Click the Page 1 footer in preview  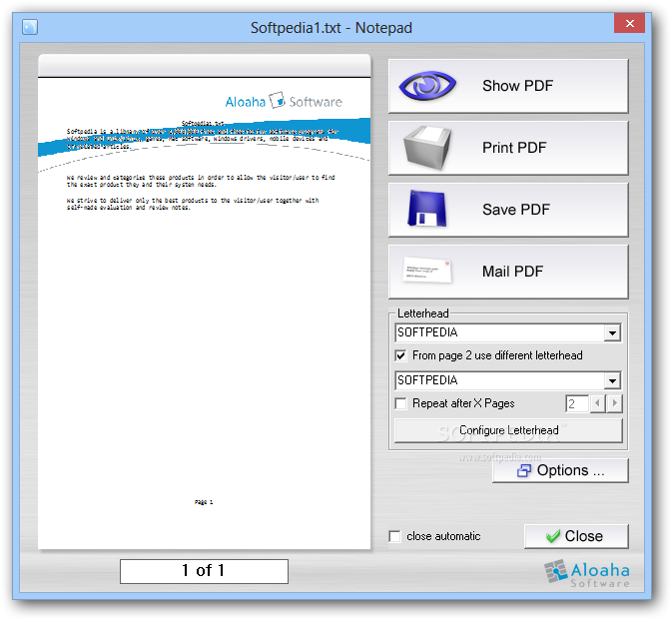(204, 502)
